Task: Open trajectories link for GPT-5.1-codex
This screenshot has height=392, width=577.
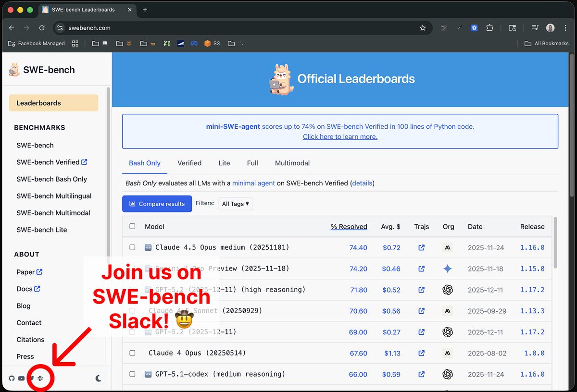Action: pyautogui.click(x=422, y=375)
